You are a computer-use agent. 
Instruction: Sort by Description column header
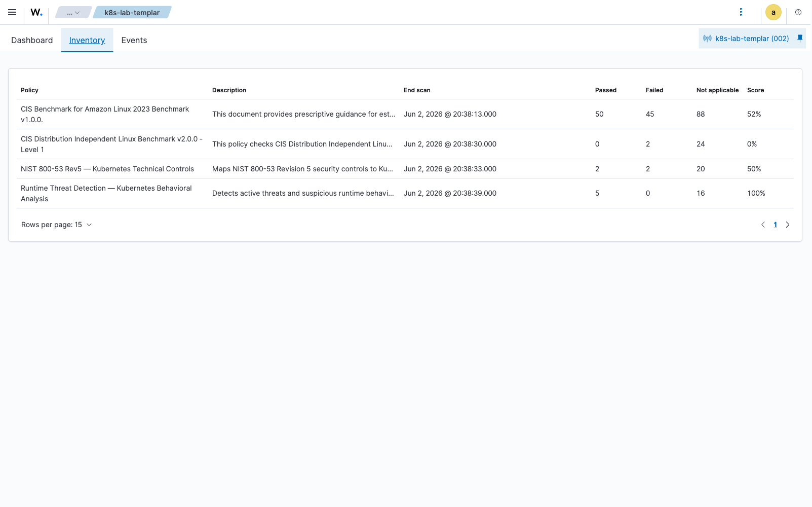229,90
